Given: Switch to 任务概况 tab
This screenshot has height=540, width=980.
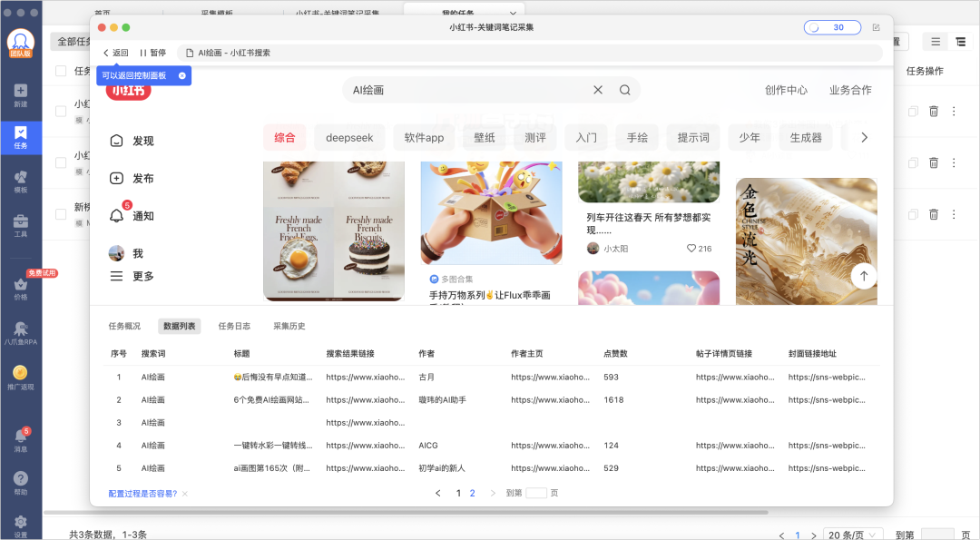Looking at the screenshot, I should tap(124, 326).
